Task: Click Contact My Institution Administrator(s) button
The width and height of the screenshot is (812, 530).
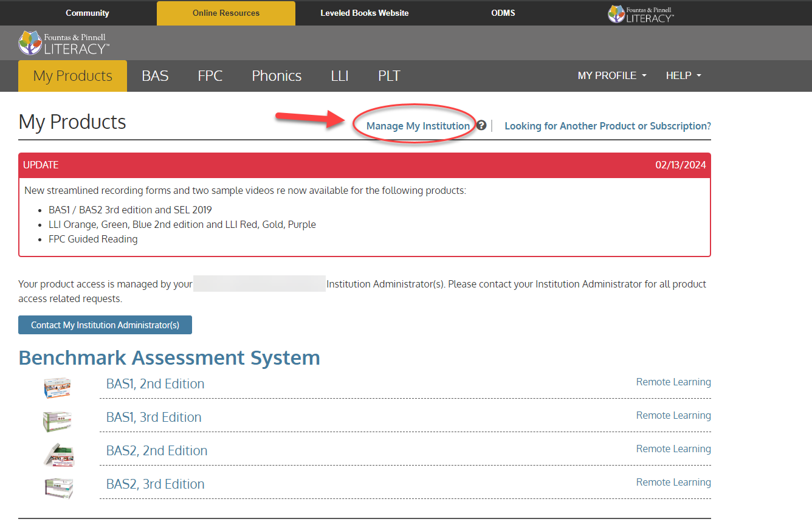Action: point(105,325)
